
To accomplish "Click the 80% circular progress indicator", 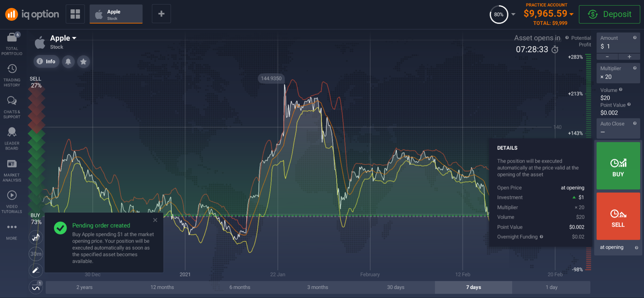I will [x=499, y=15].
